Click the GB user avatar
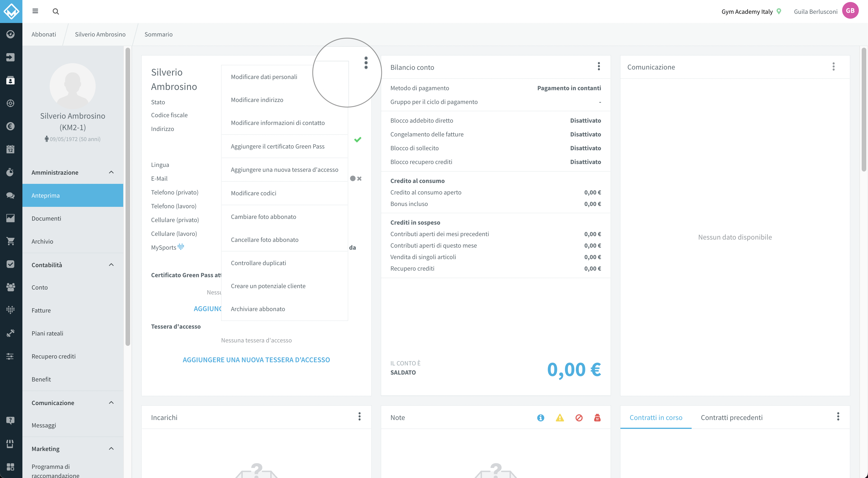Viewport: 868px width, 478px height. coord(850,10)
